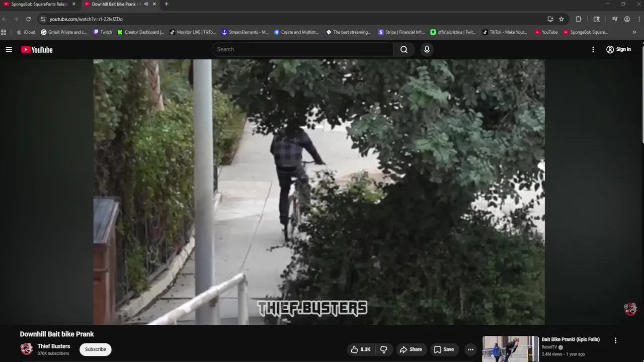The image size is (644, 362).
Task: Show hidden bookmarks with the double chevron
Action: coord(634,32)
